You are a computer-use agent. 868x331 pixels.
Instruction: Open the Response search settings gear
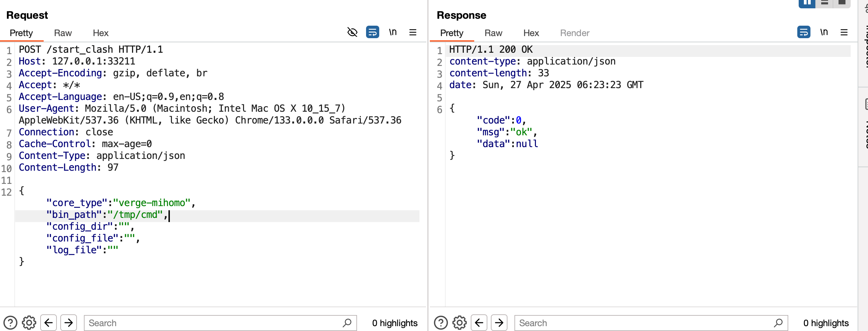(460, 323)
